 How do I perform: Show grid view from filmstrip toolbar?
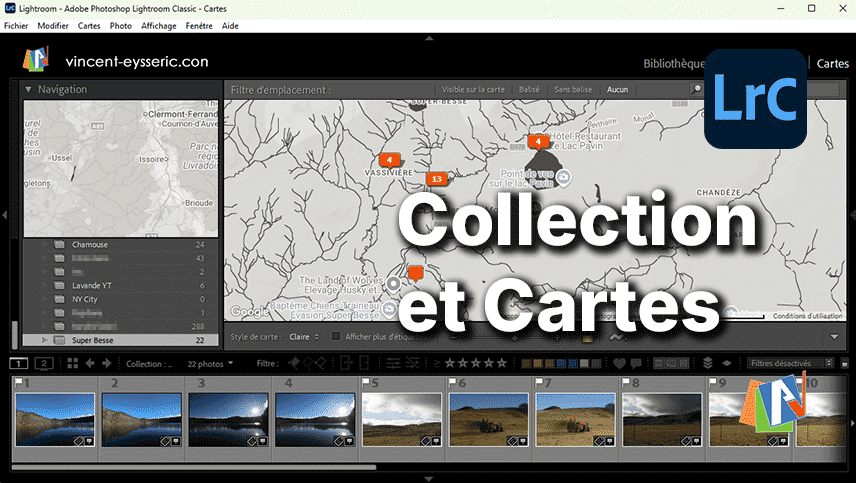point(72,363)
